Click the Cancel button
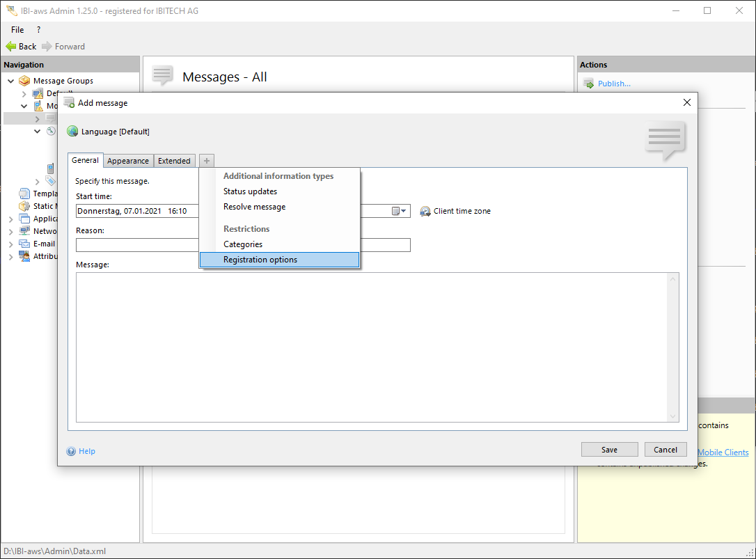The width and height of the screenshot is (756, 559). click(x=666, y=450)
